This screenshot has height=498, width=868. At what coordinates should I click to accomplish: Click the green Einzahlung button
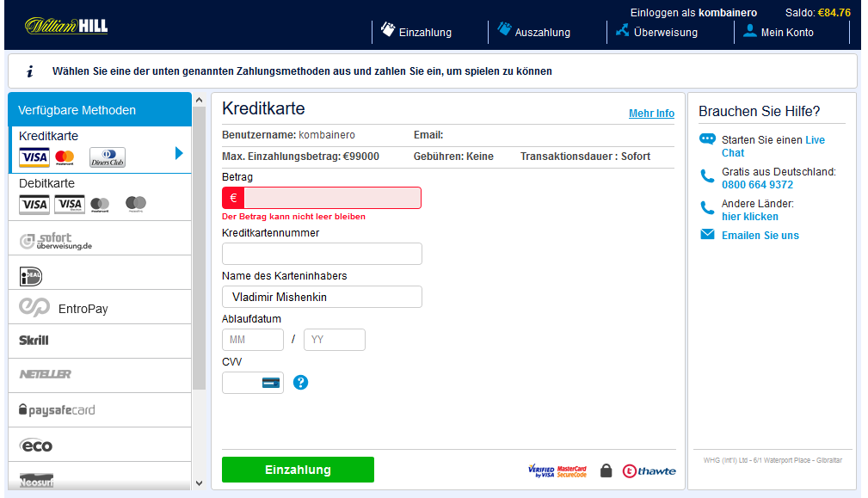click(298, 470)
